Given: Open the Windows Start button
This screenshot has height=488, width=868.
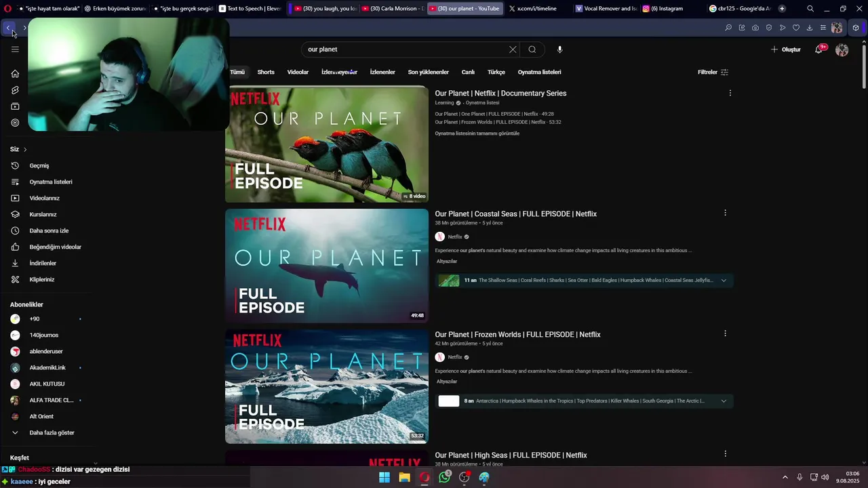Looking at the screenshot, I should [x=384, y=477].
